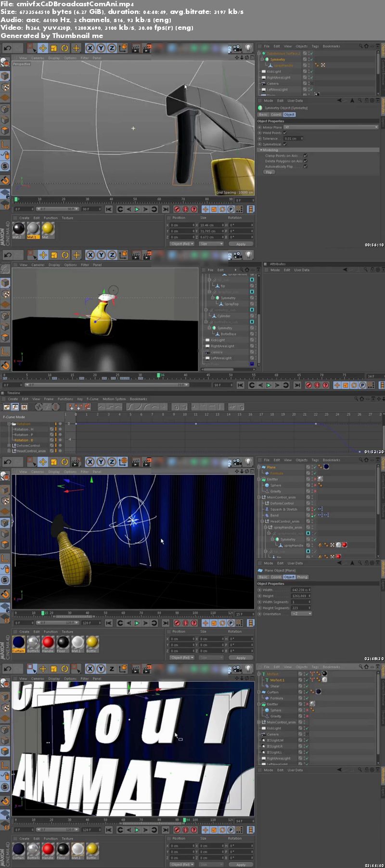Toggle the Symmetrical checkbox
Screen dimensions: 385x868
[285, 144]
